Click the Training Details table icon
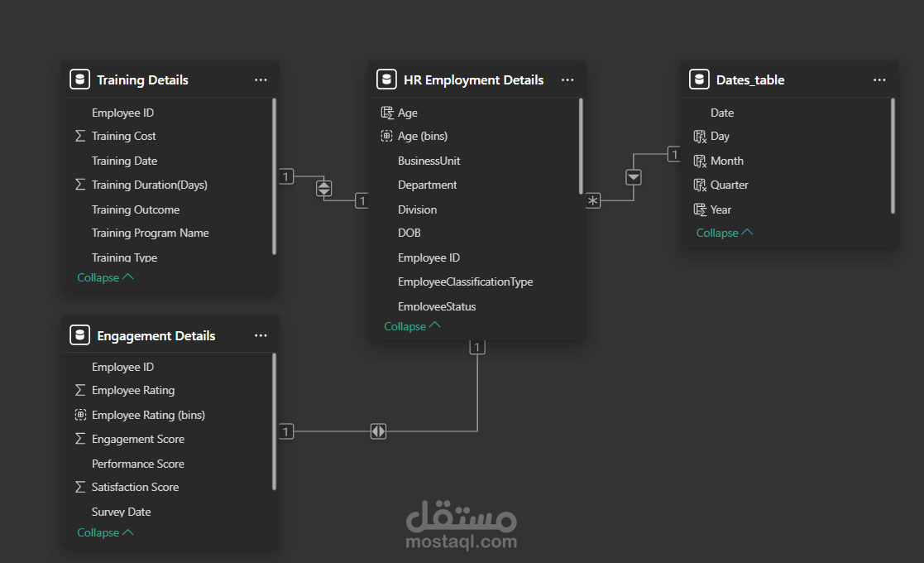 click(80, 79)
